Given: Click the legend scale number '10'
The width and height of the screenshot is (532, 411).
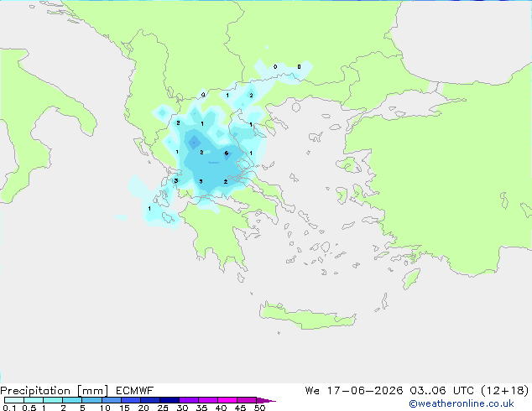Looking at the screenshot, I should pyautogui.click(x=105, y=408).
